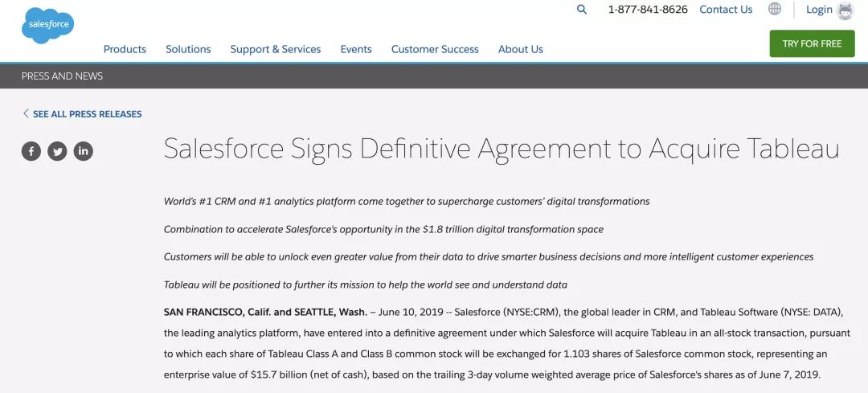Click the Login link
This screenshot has width=868, height=393.
(819, 10)
